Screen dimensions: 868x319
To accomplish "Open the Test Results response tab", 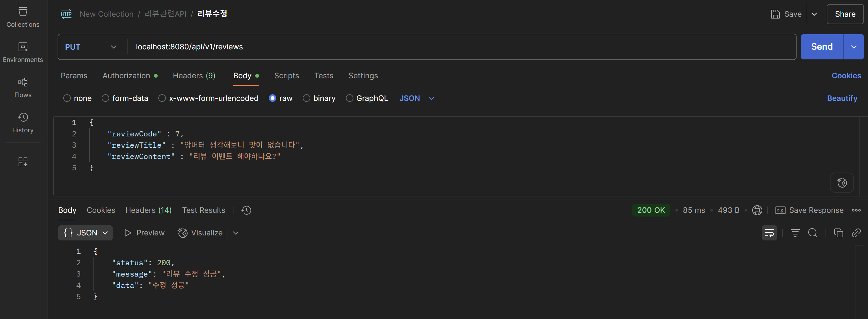I will 204,210.
